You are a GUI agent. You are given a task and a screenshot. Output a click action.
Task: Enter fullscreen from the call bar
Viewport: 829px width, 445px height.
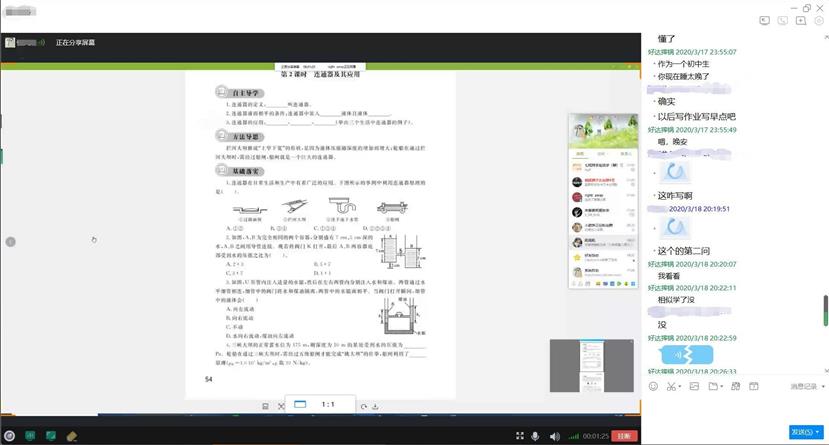click(519, 436)
